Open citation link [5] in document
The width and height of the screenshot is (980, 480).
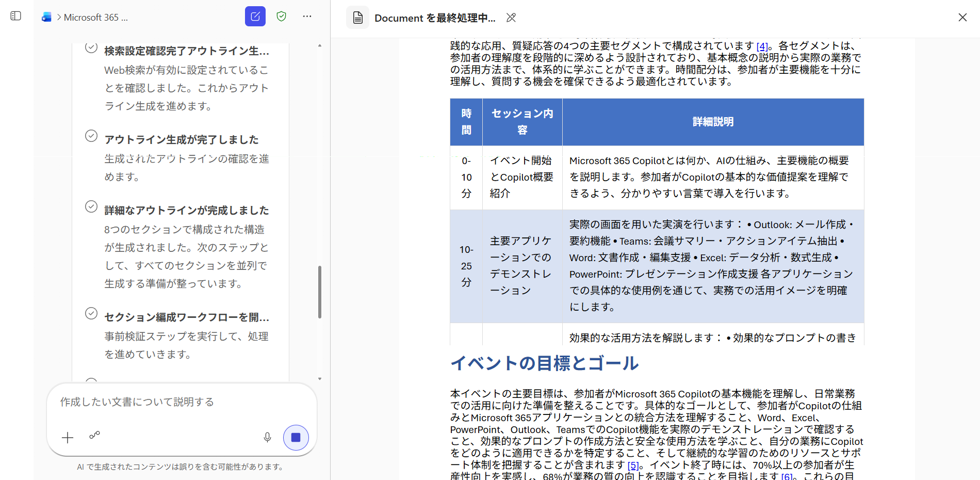[633, 466]
